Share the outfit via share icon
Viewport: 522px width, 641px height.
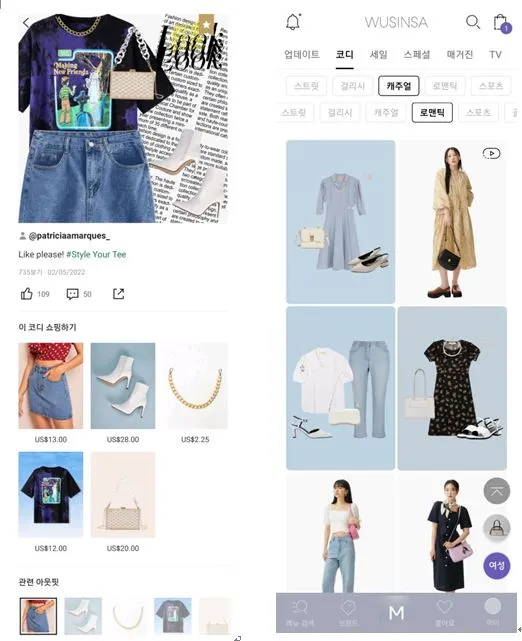119,294
